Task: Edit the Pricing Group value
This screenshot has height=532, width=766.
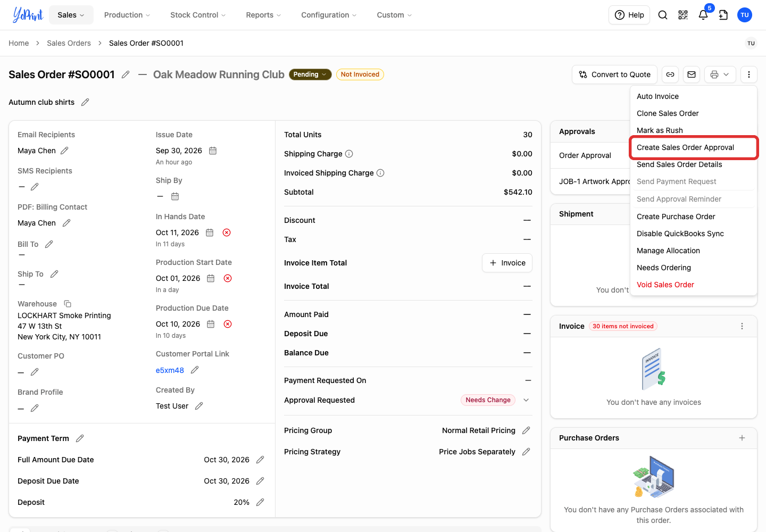Action: coord(526,430)
